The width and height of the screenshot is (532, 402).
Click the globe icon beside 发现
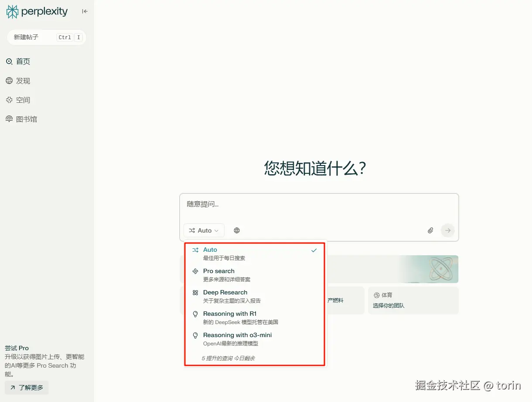coord(9,81)
